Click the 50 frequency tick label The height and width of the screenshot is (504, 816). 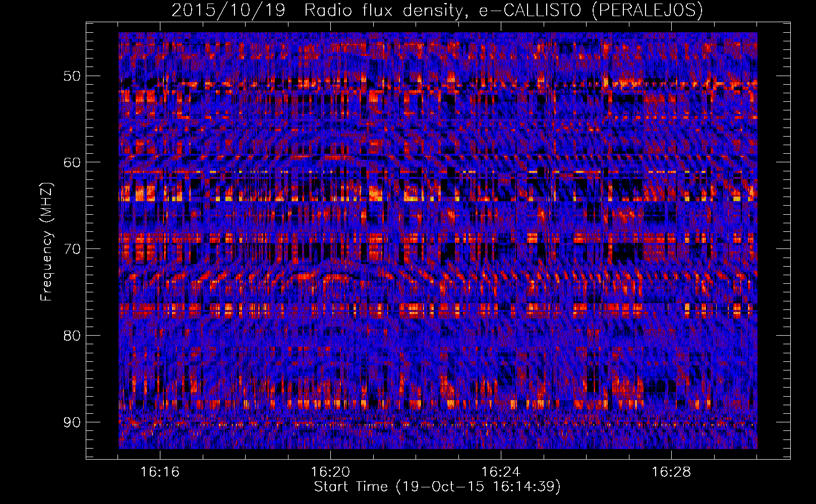tap(72, 76)
